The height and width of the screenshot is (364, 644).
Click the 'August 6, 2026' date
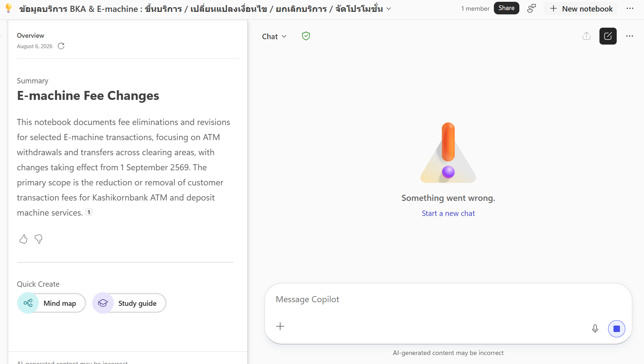click(34, 46)
